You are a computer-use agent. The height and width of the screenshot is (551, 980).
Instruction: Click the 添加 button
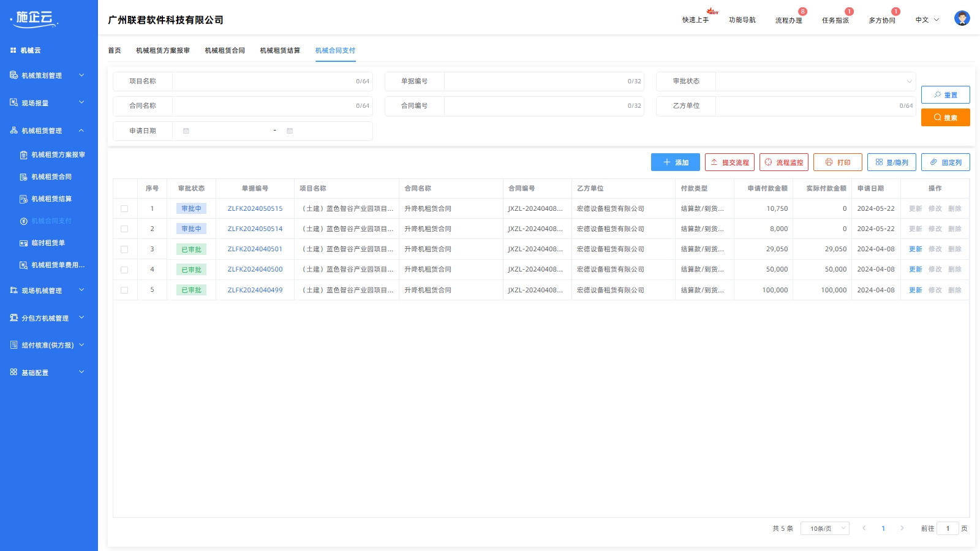(676, 162)
